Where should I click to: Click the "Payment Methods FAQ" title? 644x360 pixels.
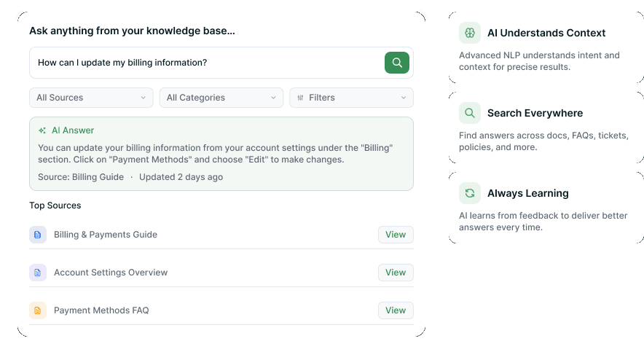pos(101,310)
